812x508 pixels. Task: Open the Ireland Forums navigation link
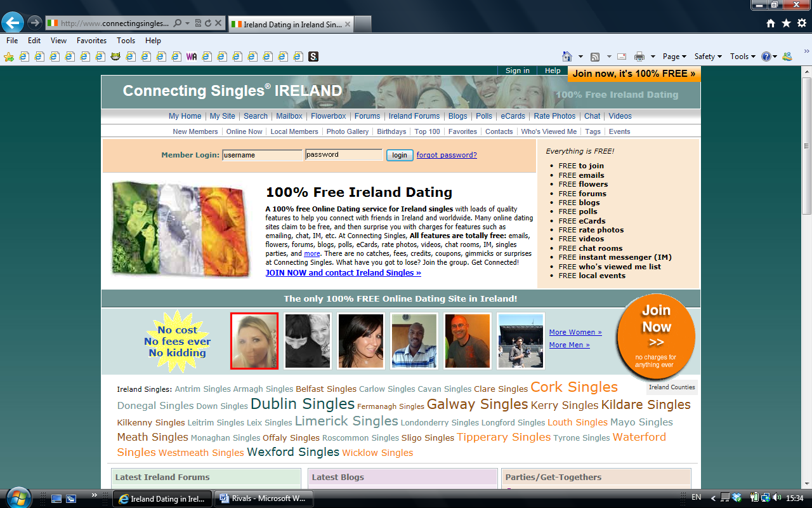tap(414, 116)
